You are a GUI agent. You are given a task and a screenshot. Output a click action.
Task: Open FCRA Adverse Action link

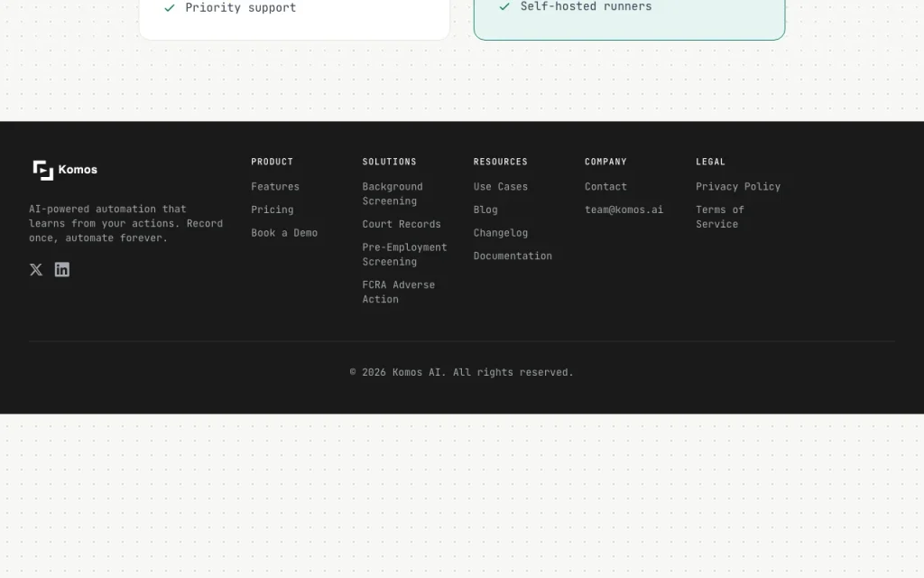pyautogui.click(x=399, y=292)
